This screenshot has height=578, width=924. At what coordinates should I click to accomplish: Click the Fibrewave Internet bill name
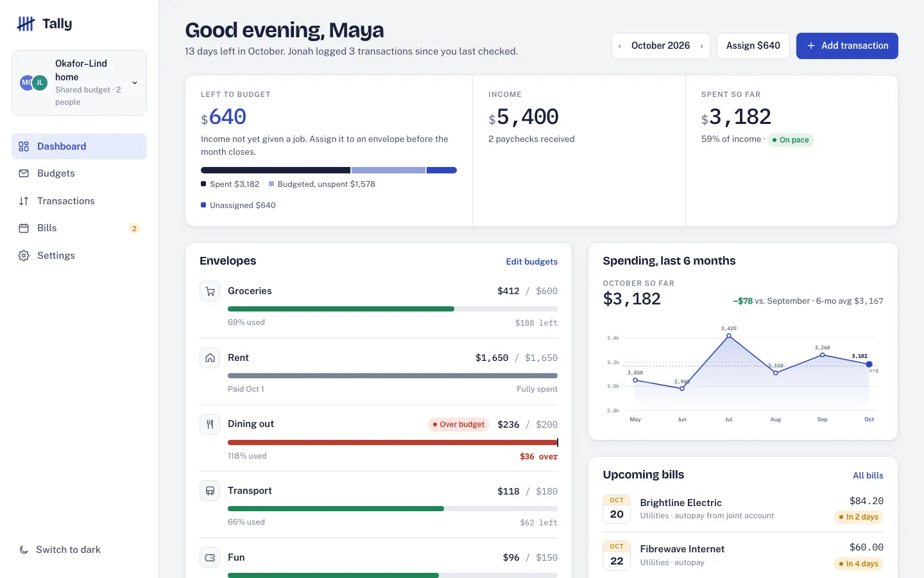[x=682, y=549]
